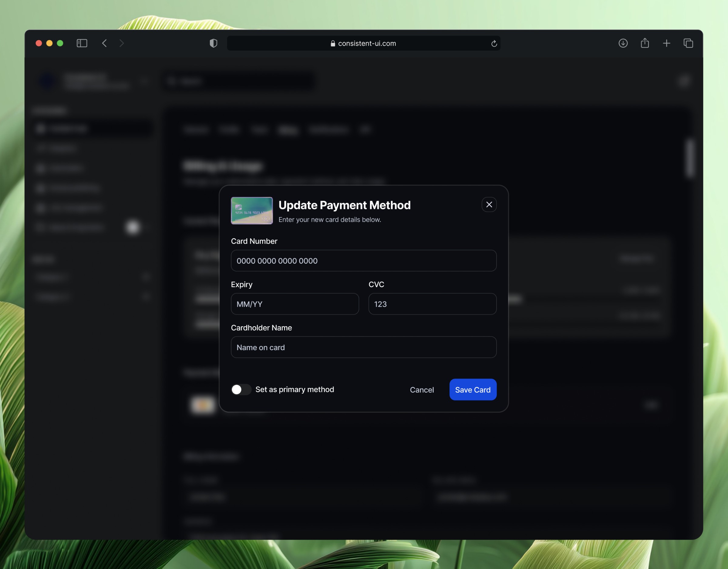Click the credit card thumbnail image

(252, 211)
